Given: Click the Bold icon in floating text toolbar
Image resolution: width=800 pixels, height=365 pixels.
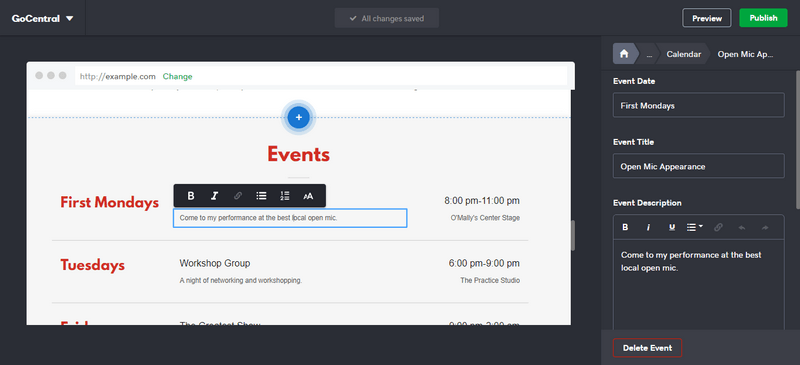Looking at the screenshot, I should (x=191, y=196).
